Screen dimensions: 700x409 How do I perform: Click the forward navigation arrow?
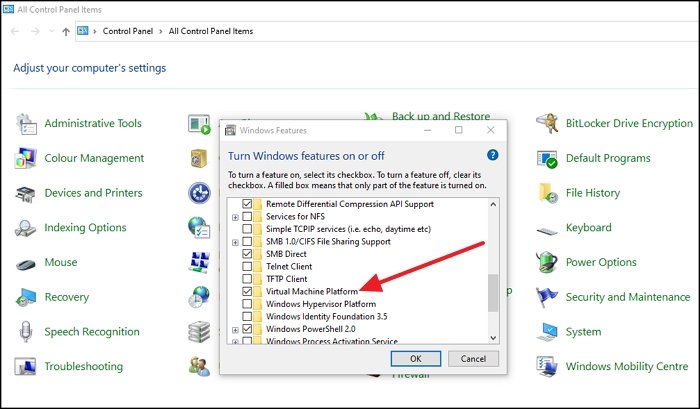click(x=35, y=31)
